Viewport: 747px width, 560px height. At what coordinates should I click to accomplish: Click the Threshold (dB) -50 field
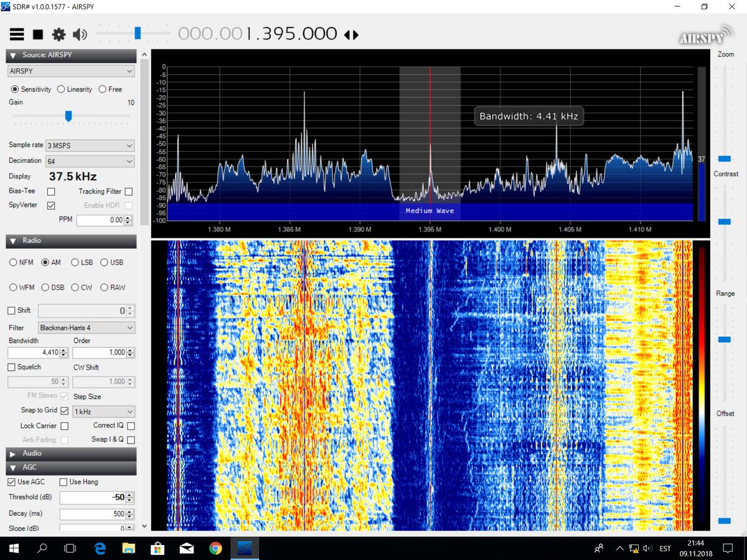(x=92, y=498)
